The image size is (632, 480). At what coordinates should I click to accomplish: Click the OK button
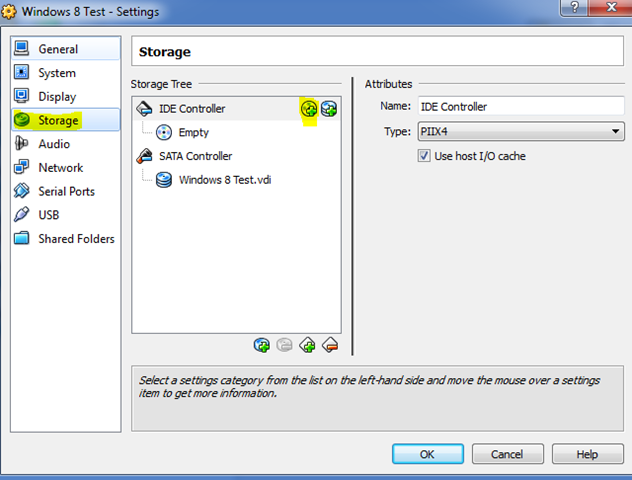(428, 454)
